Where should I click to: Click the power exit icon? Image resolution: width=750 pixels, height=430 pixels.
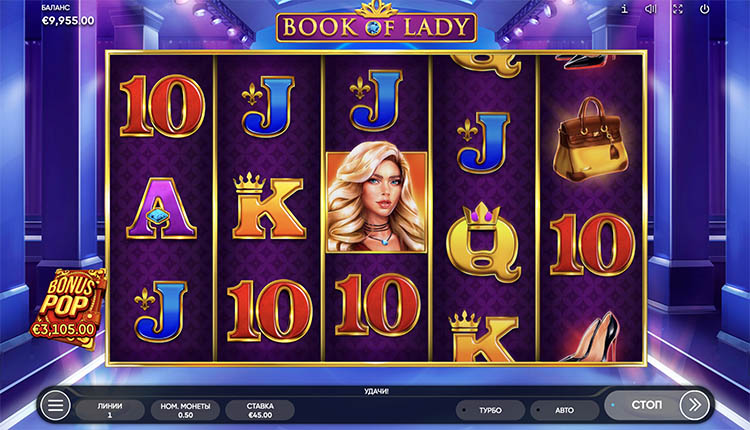pyautogui.click(x=705, y=9)
